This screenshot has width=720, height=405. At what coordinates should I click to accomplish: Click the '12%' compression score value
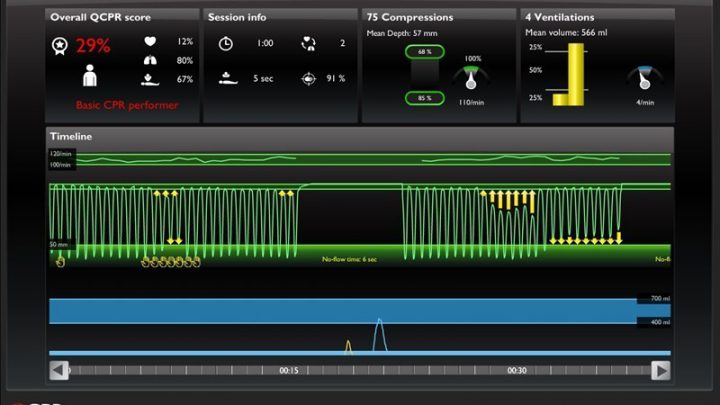click(x=185, y=41)
